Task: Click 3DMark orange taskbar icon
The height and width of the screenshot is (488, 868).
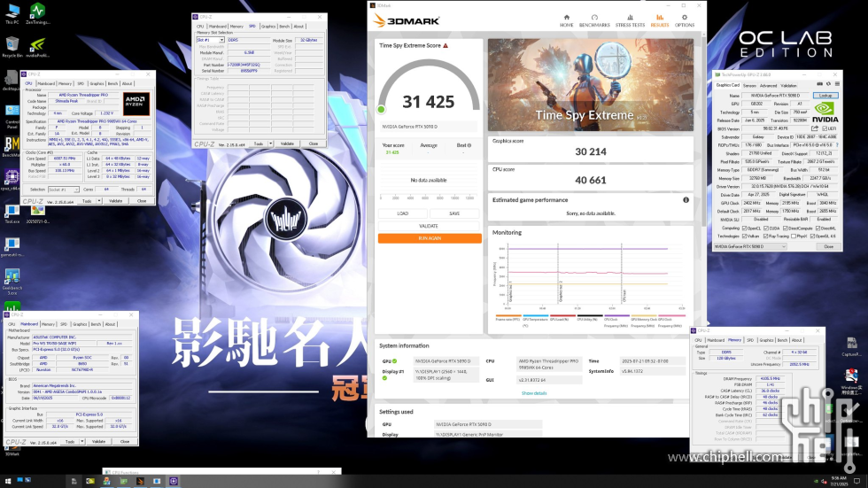Action: (140, 482)
